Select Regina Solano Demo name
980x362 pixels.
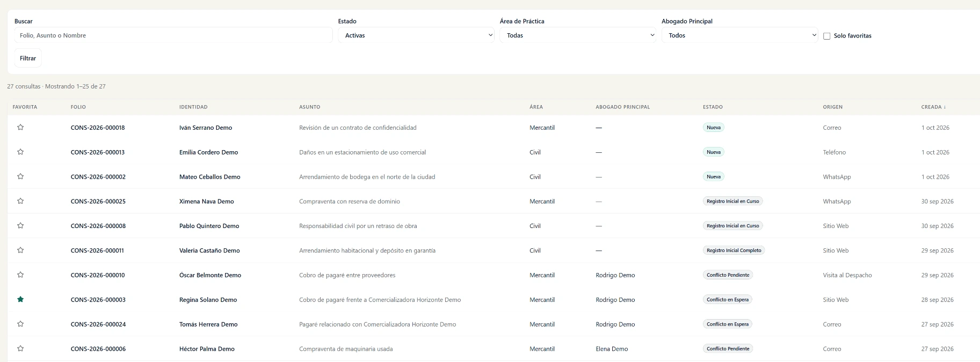coord(208,300)
